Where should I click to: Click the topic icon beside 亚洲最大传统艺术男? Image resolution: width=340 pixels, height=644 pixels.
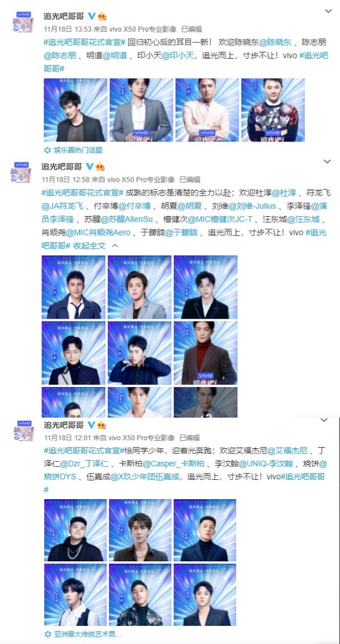[48, 634]
